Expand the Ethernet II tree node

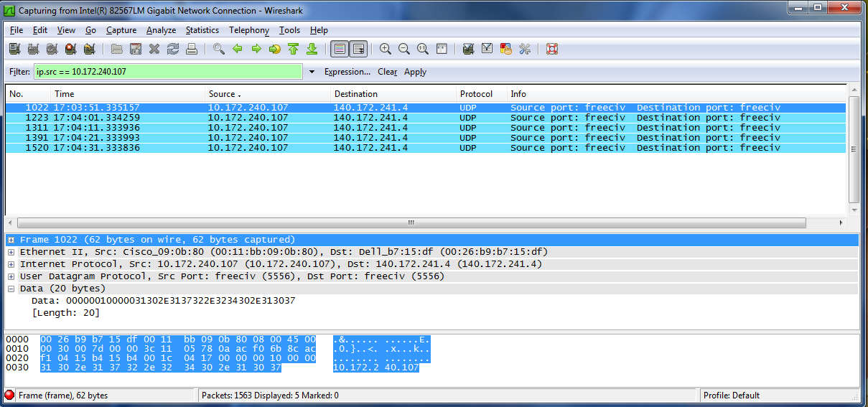click(x=11, y=252)
